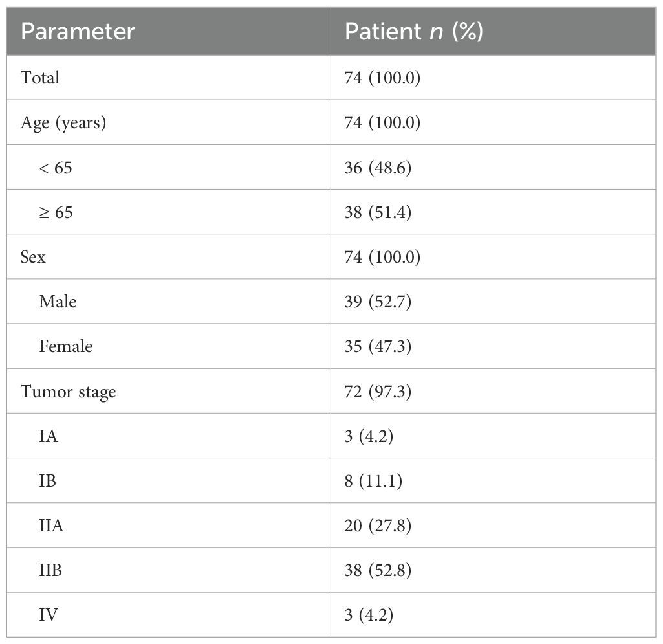Select the IA stage row
The height and width of the screenshot is (644, 663).
click(49, 436)
